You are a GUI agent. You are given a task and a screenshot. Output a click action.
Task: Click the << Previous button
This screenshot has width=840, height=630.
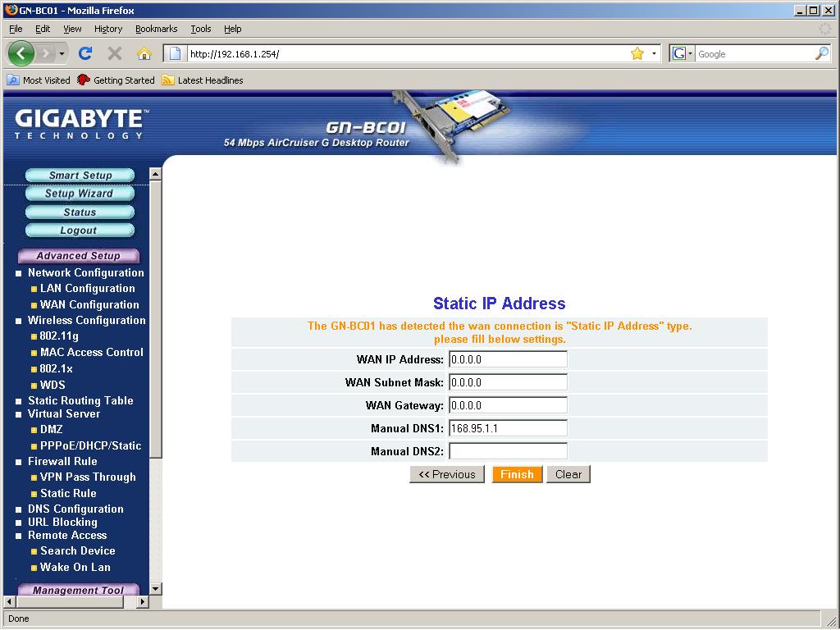click(447, 475)
